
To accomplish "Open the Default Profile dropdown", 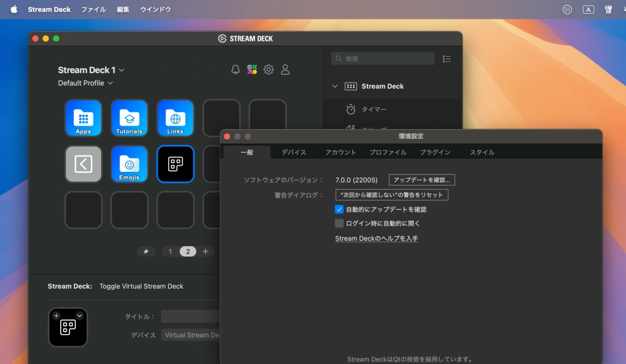I will pyautogui.click(x=111, y=83).
